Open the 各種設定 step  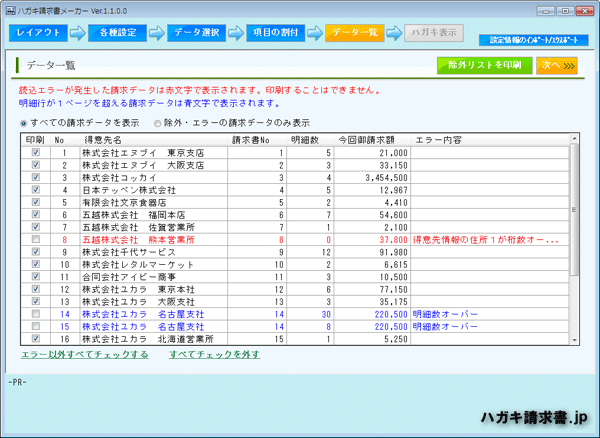117,33
